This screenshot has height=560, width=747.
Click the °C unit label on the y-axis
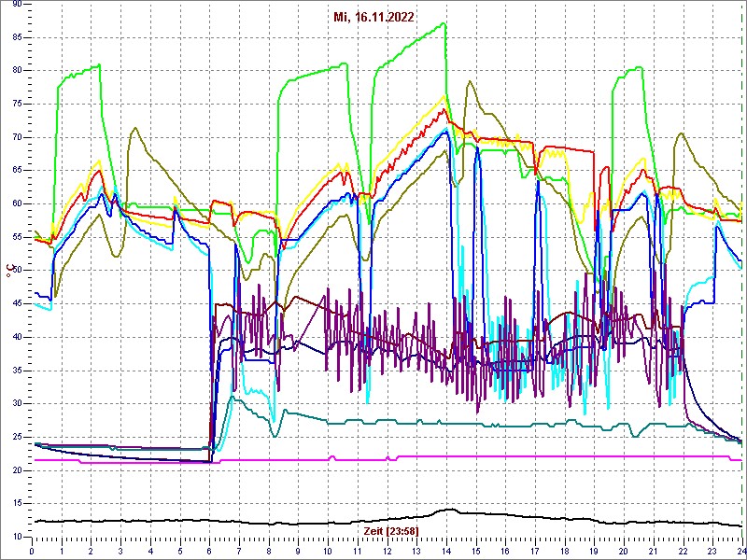[8, 271]
